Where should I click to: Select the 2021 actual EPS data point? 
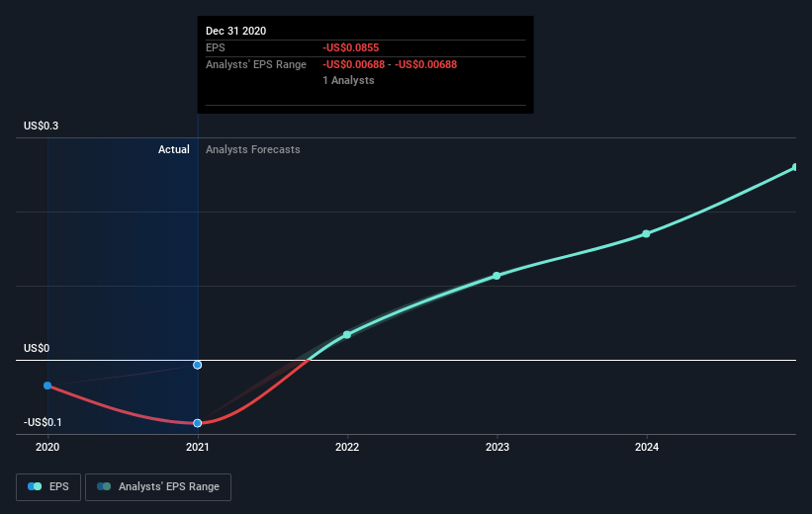197,423
